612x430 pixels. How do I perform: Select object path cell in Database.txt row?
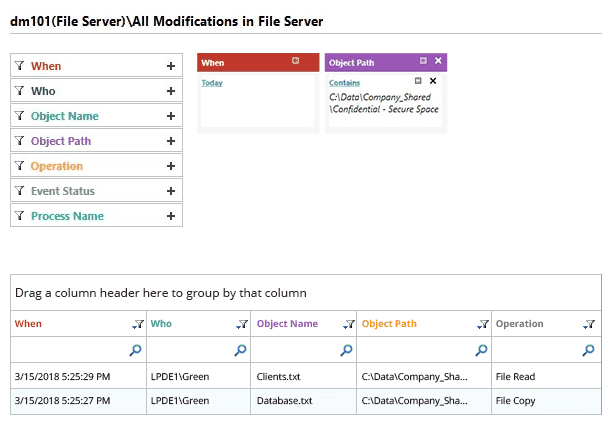(x=424, y=401)
